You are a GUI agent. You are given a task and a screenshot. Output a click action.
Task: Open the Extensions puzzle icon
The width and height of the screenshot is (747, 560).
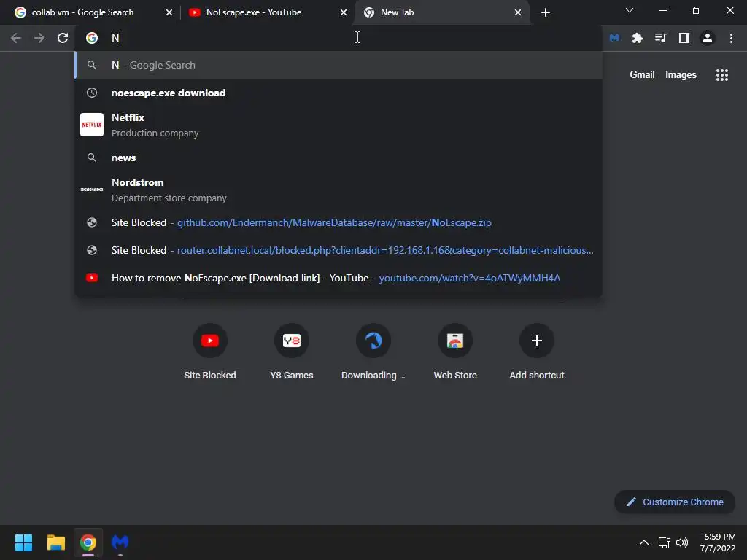point(637,38)
